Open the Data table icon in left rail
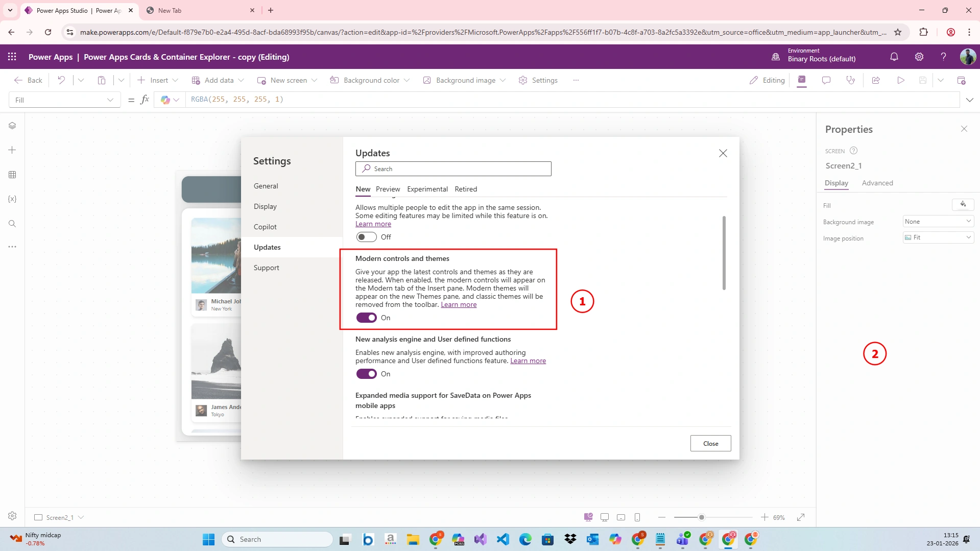The image size is (980, 551). [12, 175]
